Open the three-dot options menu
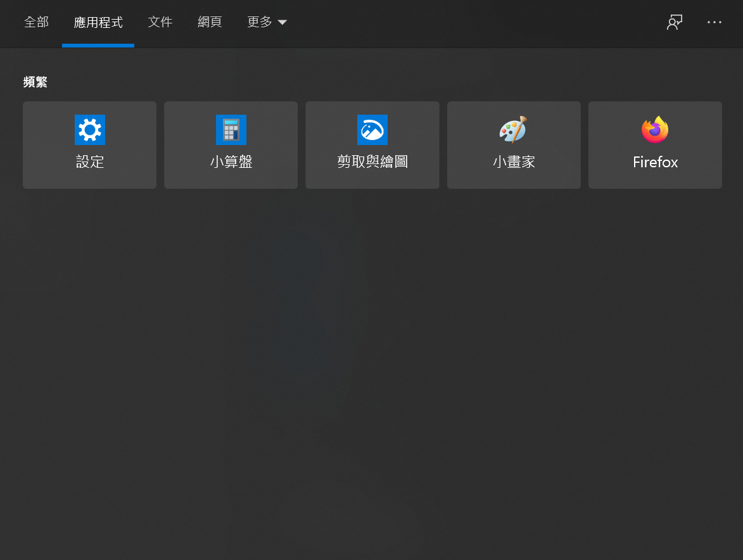 coord(714,22)
